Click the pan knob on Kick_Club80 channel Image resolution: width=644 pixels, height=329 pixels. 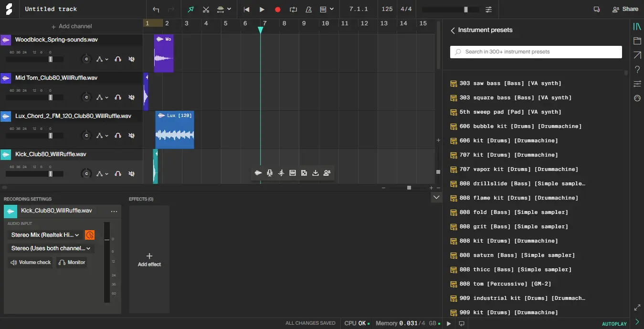(86, 173)
